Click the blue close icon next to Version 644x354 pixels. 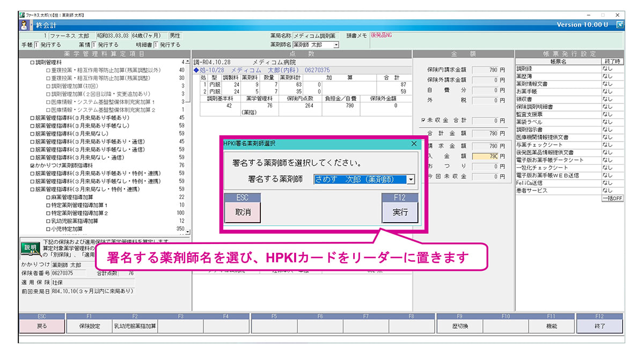620,25
